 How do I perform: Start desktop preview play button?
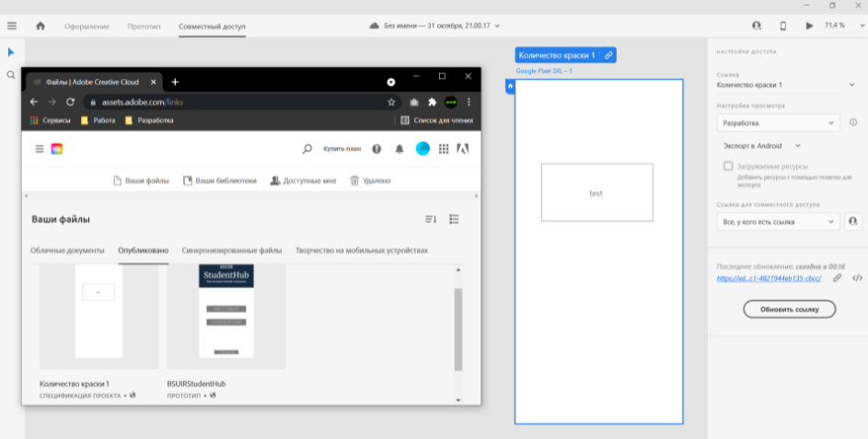pos(809,26)
